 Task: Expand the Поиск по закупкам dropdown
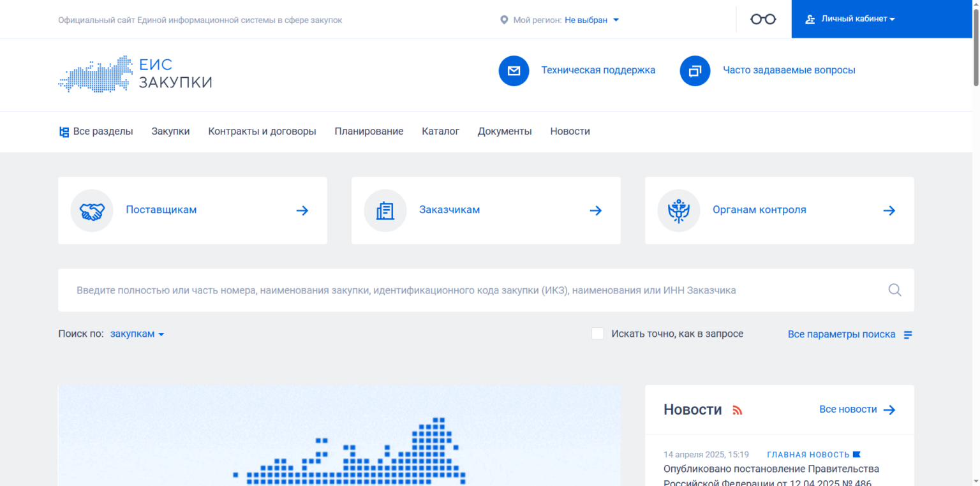tap(137, 334)
